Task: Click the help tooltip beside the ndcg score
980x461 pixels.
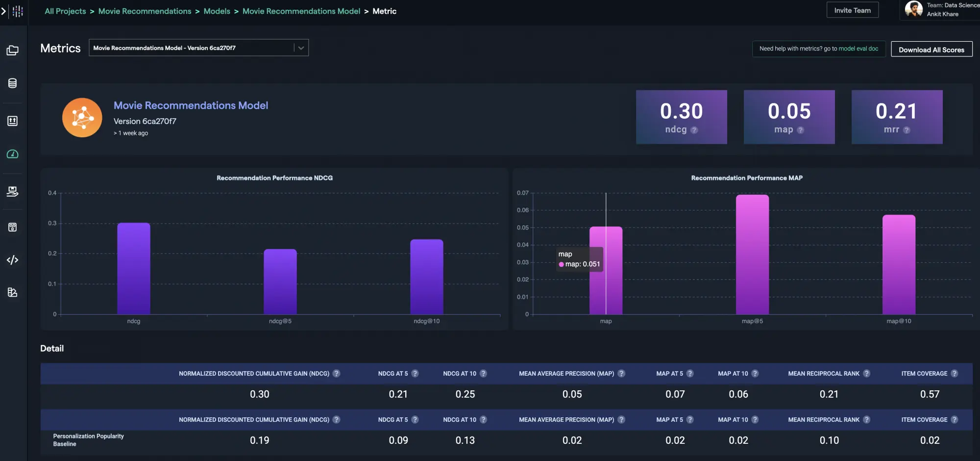Action: click(694, 130)
